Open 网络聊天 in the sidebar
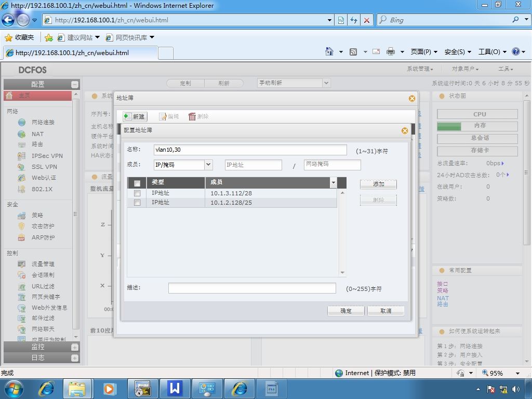 [x=43, y=329]
